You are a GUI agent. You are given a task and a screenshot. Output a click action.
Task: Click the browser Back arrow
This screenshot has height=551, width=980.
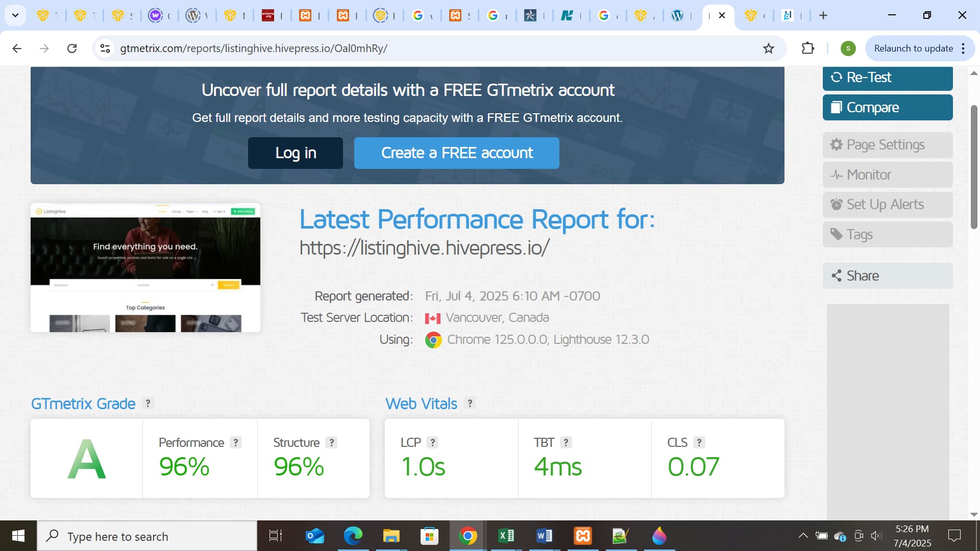coord(17,48)
